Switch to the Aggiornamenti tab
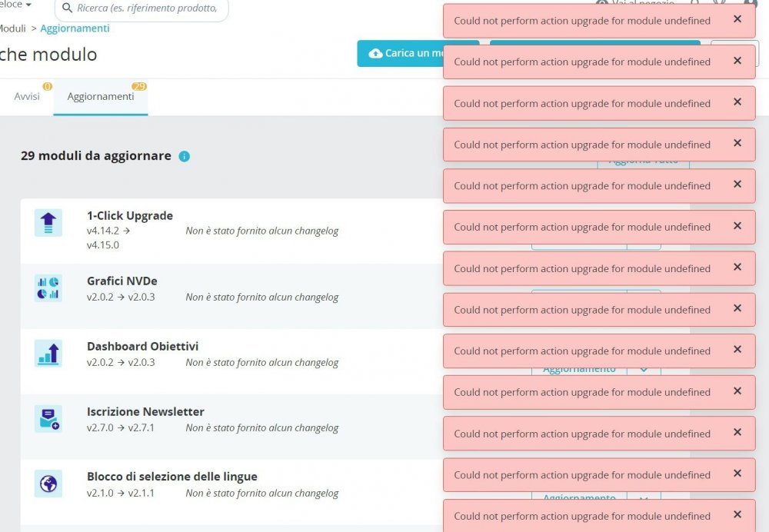 [101, 97]
